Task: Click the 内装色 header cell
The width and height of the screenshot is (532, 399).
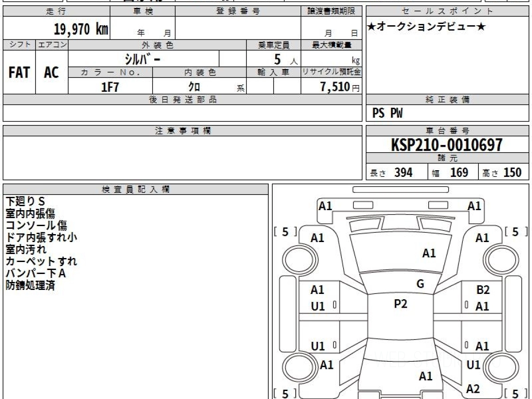Action: click(199, 72)
